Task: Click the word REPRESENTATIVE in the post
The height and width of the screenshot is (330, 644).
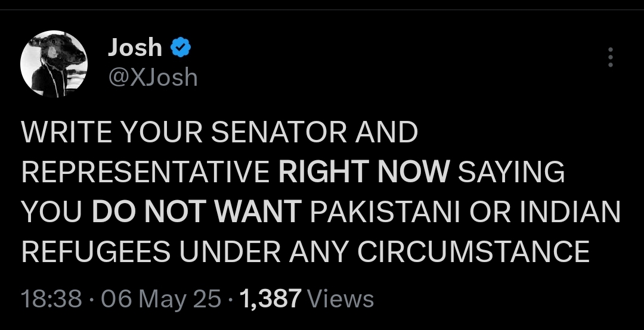Action: (x=145, y=173)
